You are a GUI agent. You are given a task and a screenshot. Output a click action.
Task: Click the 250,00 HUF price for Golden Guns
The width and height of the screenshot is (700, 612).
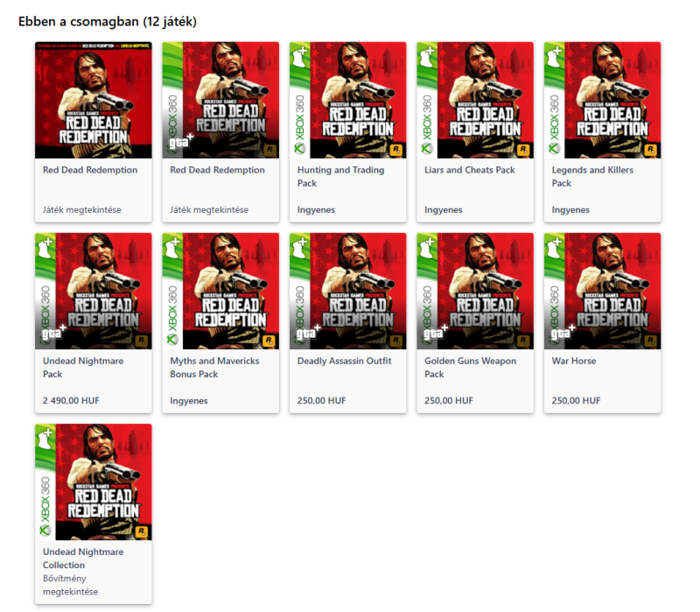[449, 401]
